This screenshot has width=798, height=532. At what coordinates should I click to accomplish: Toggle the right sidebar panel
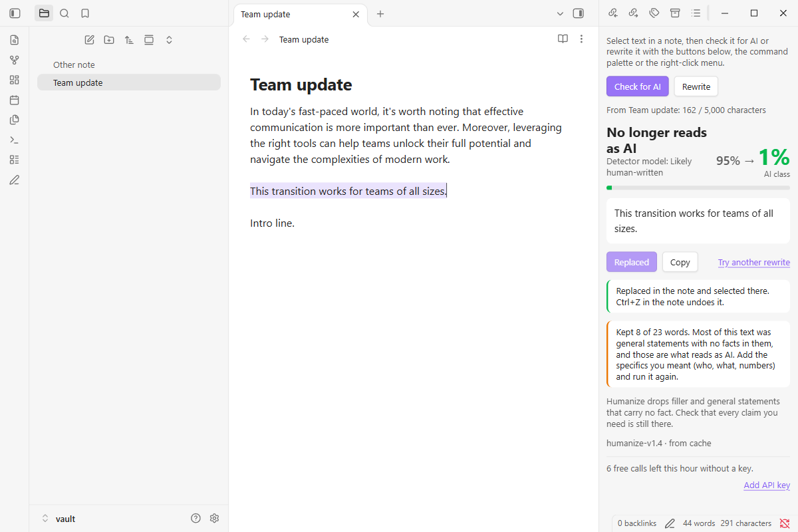(x=579, y=13)
